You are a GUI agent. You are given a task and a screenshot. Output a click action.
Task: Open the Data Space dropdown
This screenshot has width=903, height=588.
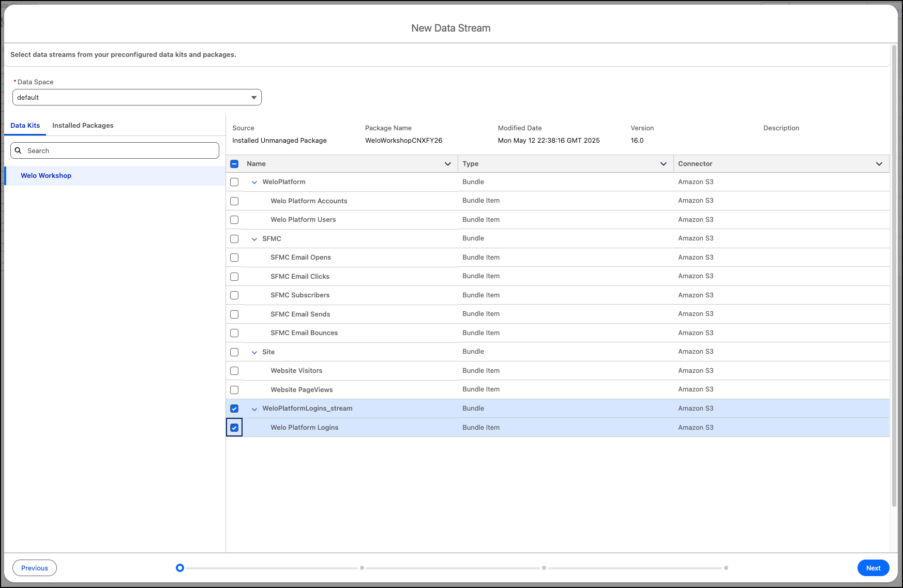pos(137,97)
